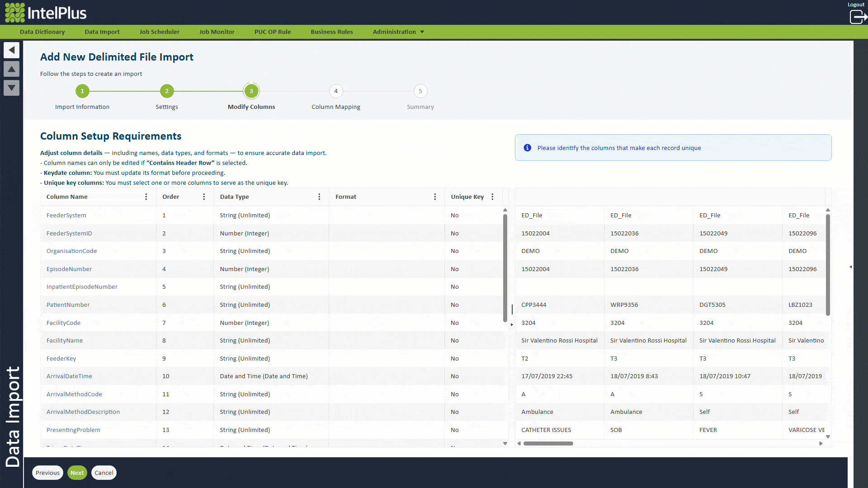Open the Job Scheduler menu

click(159, 32)
